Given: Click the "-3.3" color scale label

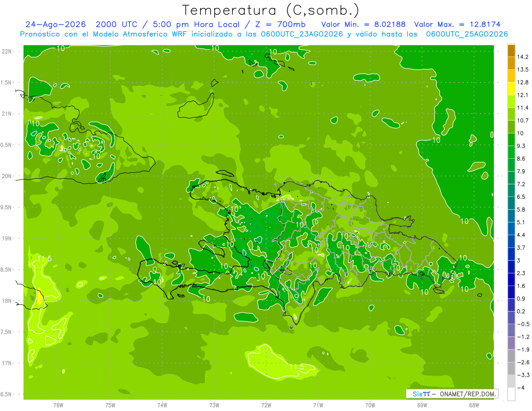Looking at the screenshot, I should click(x=524, y=375).
